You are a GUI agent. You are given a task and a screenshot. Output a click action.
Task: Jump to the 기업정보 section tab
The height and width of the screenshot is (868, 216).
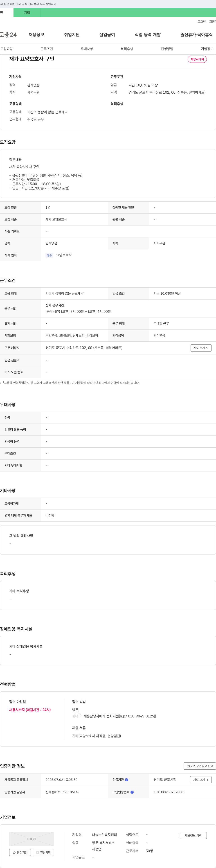point(207,49)
